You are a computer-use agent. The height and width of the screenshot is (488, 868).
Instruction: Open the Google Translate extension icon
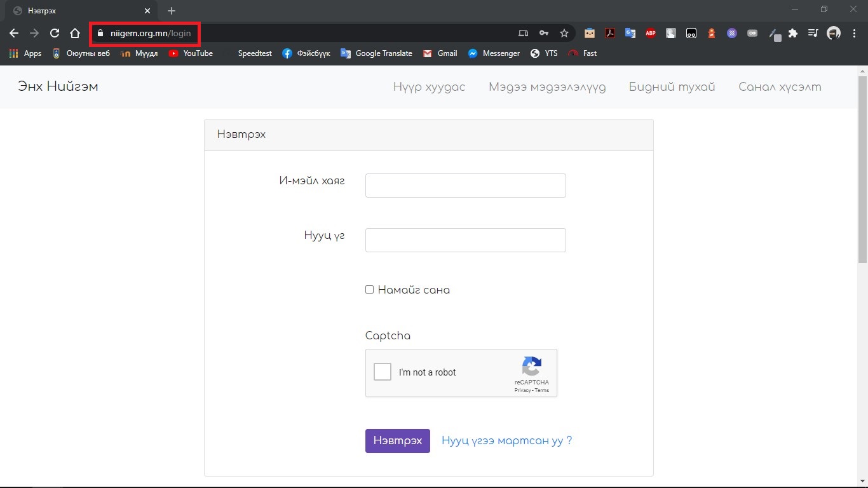(630, 33)
